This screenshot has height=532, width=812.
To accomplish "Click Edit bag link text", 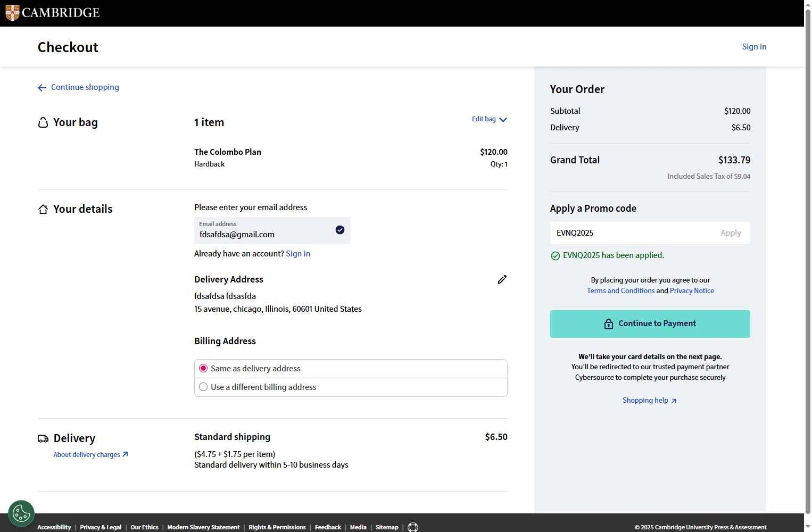I will (484, 119).
